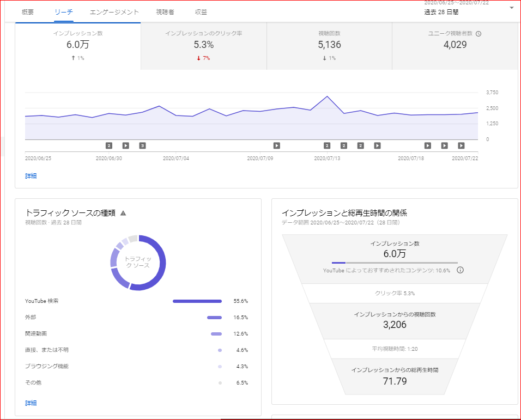Click the 3,206 インプレッションからの視聴回数 value
Screen dimensions: 521x420
click(395, 325)
